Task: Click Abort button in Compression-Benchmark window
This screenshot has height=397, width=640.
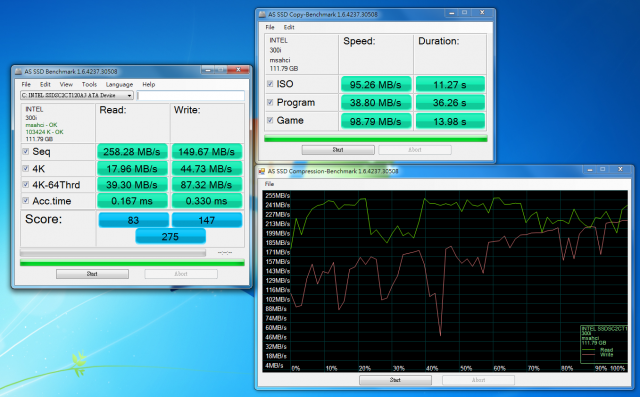Action: pyautogui.click(x=478, y=380)
